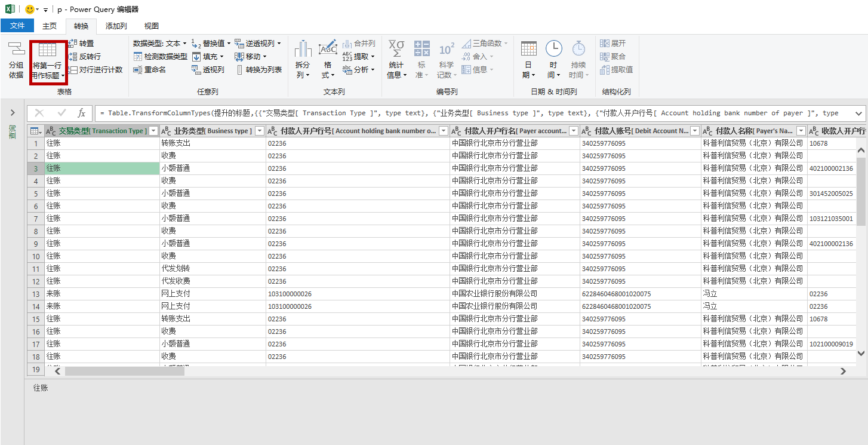Viewport: 868px width, 445px height.
Task: Click 检测数据类型 (Detect Data Type)
Action: (x=160, y=56)
